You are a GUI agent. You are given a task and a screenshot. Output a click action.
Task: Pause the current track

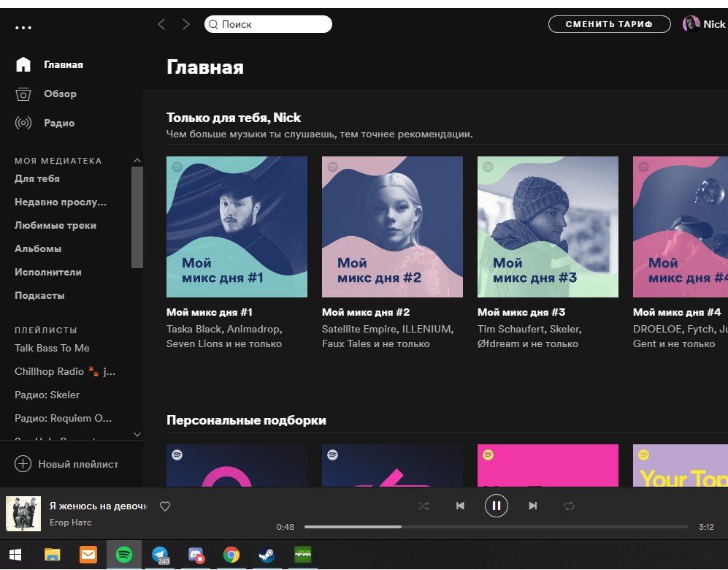497,506
